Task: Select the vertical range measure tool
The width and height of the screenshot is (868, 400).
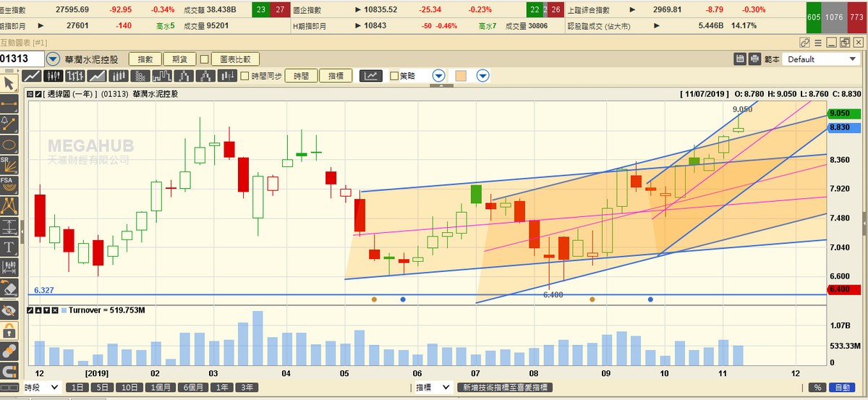Action: click(x=9, y=226)
